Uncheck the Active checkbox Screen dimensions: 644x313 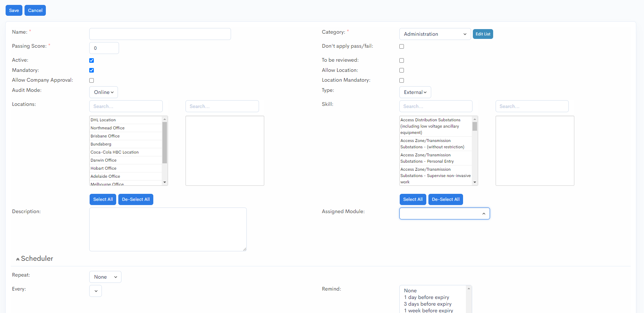pyautogui.click(x=92, y=60)
